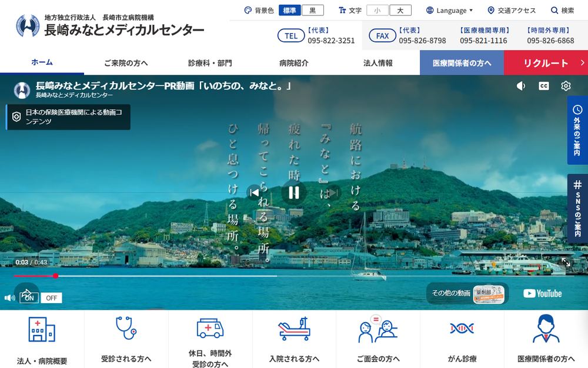
Task: Click the clock icon on 外来のご案内 tab
Action: [x=577, y=110]
